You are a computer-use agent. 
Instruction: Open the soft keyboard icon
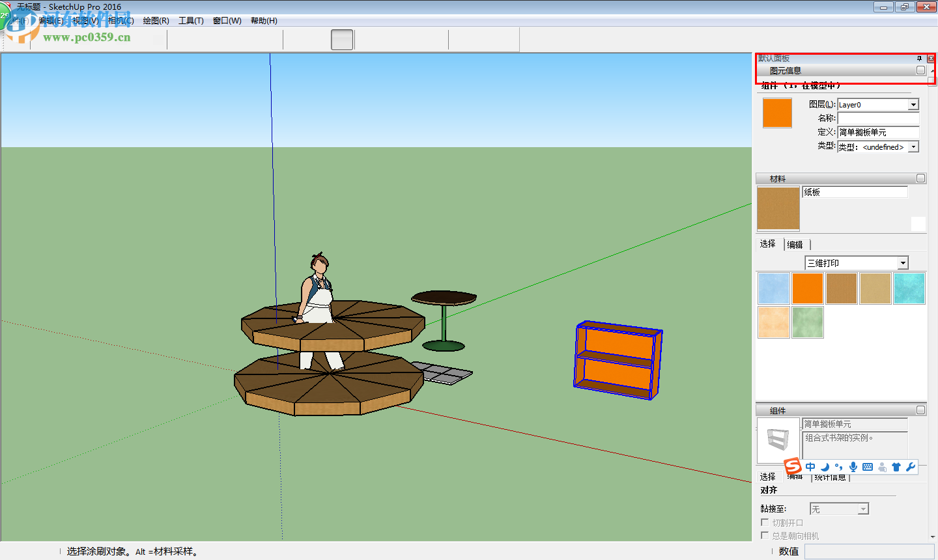[x=868, y=467]
